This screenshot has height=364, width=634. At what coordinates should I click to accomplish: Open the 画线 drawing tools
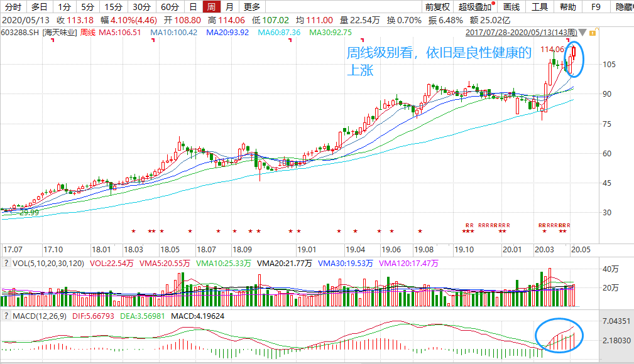coord(511,8)
